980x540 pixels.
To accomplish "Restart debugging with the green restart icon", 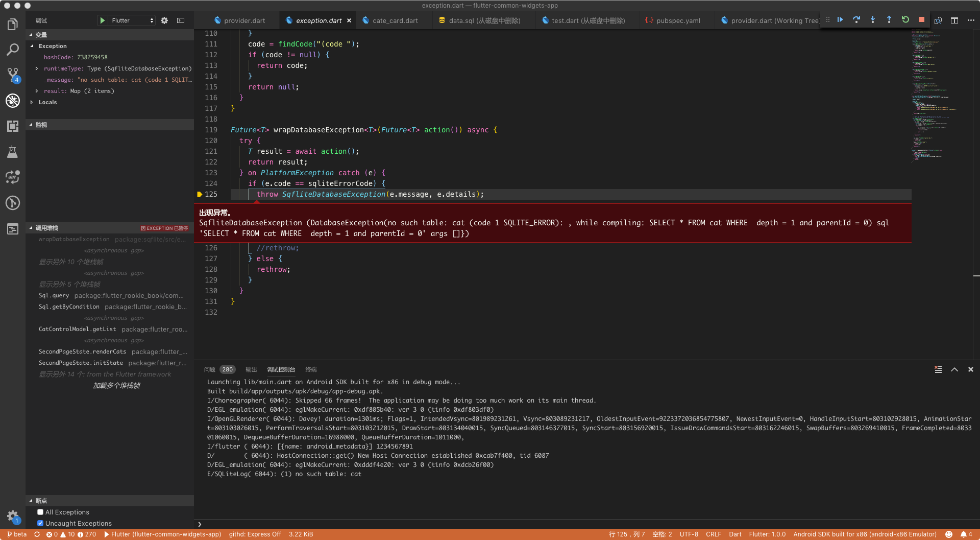I will (x=905, y=19).
